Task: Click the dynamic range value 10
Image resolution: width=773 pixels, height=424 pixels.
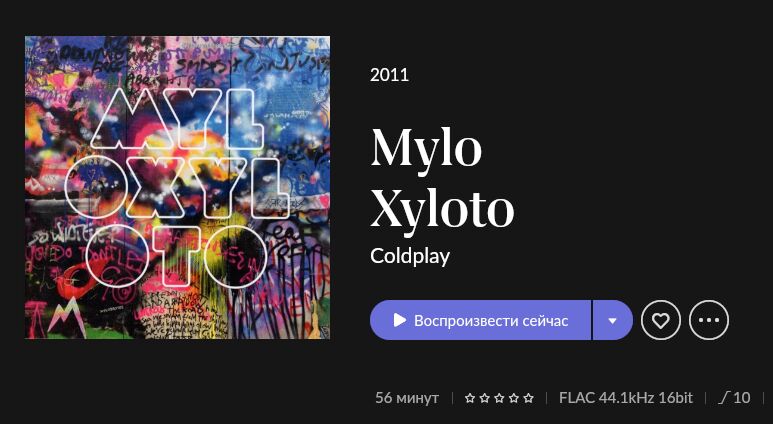Action: [x=741, y=398]
